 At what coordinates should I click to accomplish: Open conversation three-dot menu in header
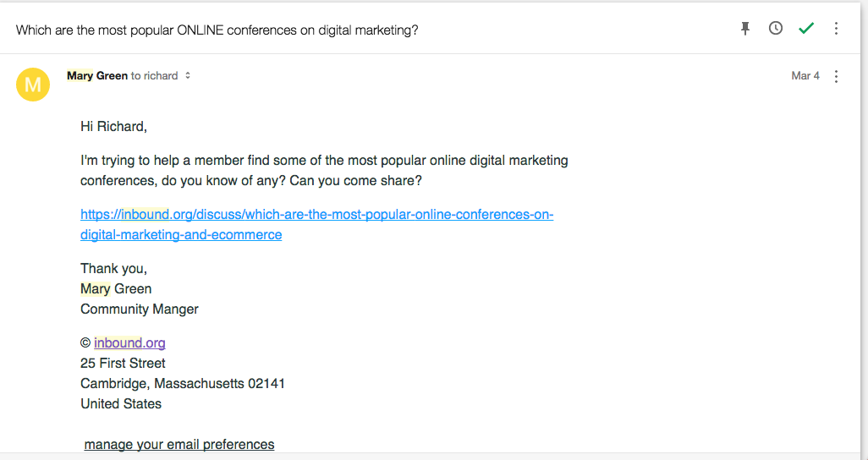point(836,28)
